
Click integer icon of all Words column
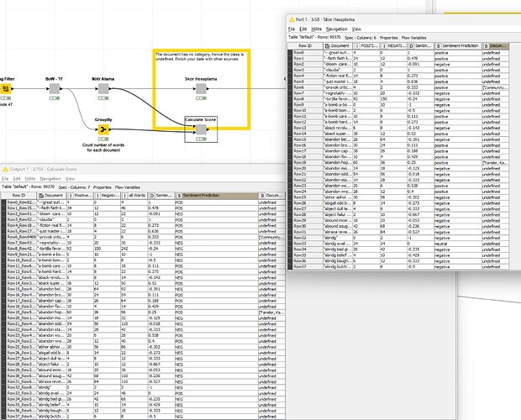click(125, 196)
